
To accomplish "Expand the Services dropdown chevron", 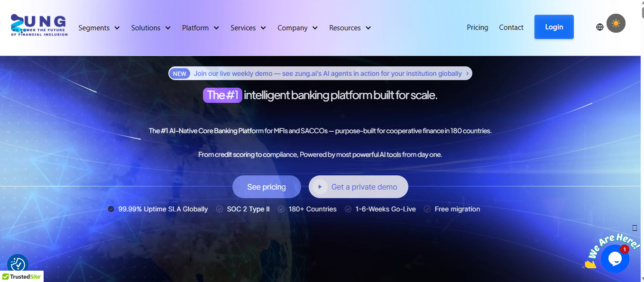I will tap(263, 28).
